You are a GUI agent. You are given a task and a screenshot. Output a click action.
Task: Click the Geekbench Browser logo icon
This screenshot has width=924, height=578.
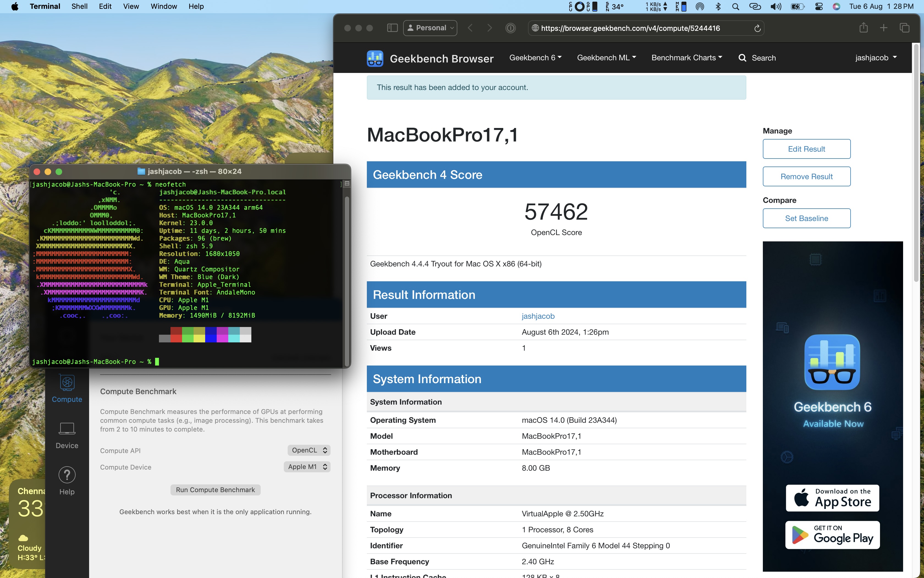pyautogui.click(x=375, y=58)
